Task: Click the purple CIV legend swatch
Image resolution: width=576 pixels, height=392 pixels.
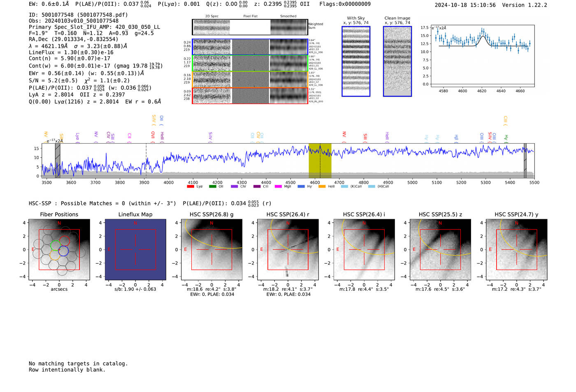Action: [x=235, y=186]
